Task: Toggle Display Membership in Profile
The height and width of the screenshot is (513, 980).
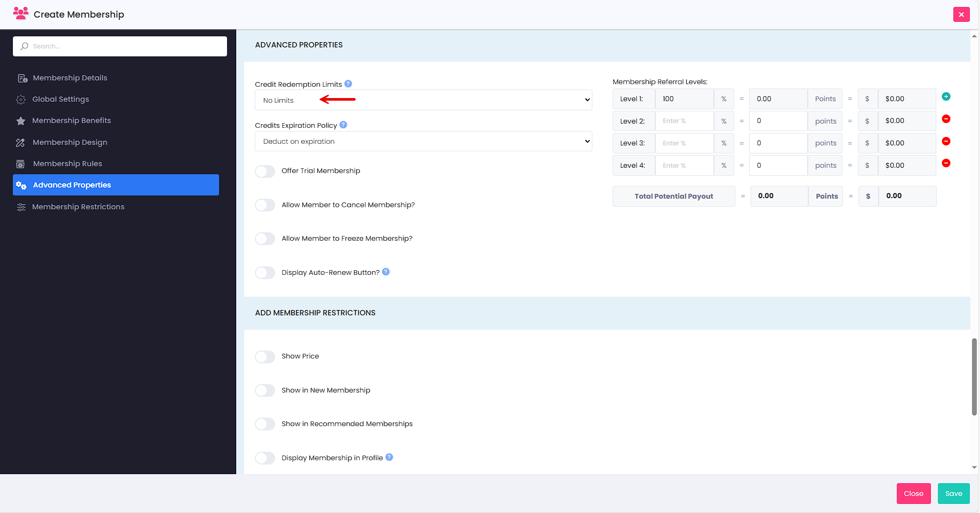Action: [x=265, y=458]
